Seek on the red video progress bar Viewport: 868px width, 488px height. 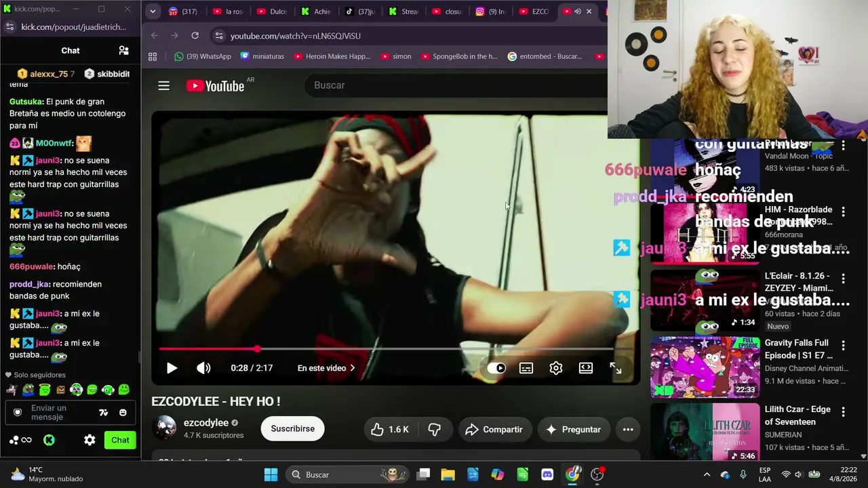click(387, 349)
